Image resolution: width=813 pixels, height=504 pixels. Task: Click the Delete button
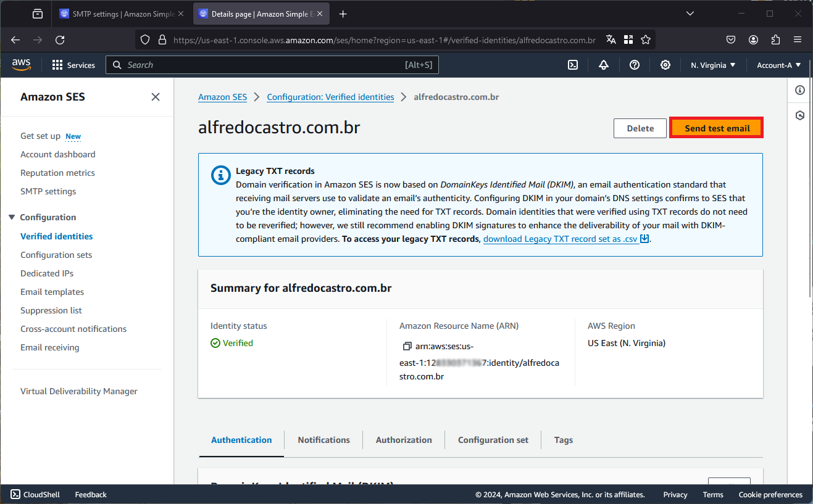(x=640, y=128)
